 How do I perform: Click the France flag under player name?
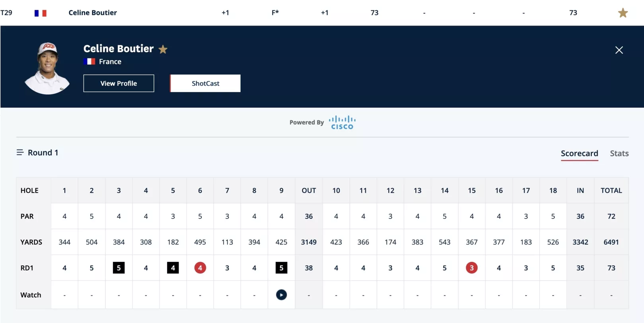tap(89, 62)
